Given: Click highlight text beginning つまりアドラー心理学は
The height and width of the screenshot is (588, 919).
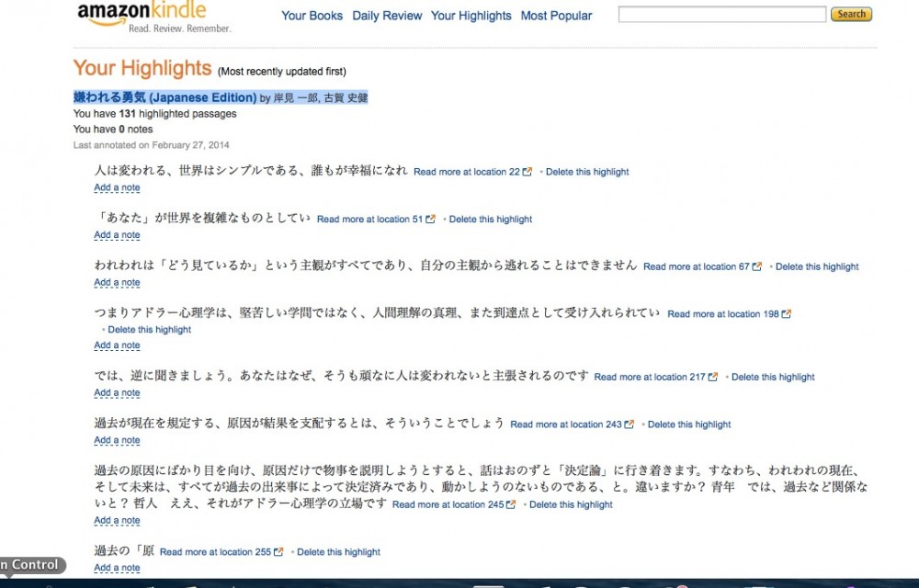Looking at the screenshot, I should (x=378, y=312).
